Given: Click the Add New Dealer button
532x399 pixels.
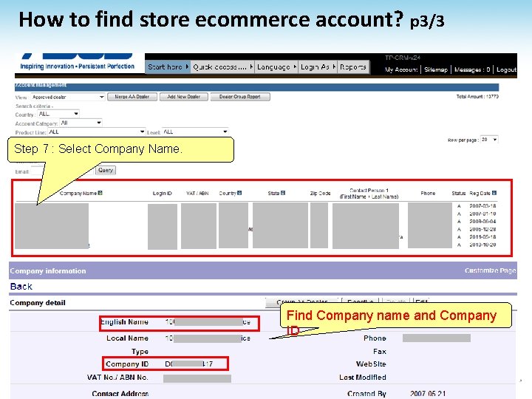Looking at the screenshot, I should 183,97.
